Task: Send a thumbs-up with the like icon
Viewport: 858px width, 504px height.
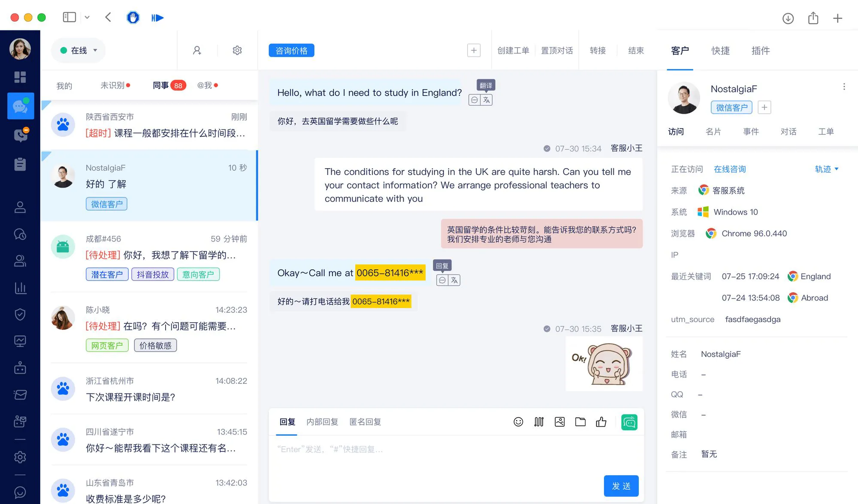Action: (601, 422)
